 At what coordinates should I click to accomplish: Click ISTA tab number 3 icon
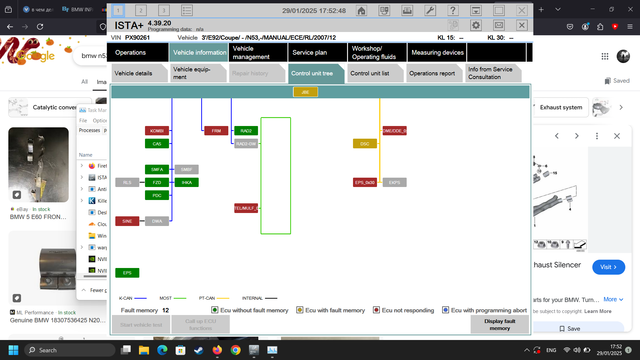click(x=164, y=11)
